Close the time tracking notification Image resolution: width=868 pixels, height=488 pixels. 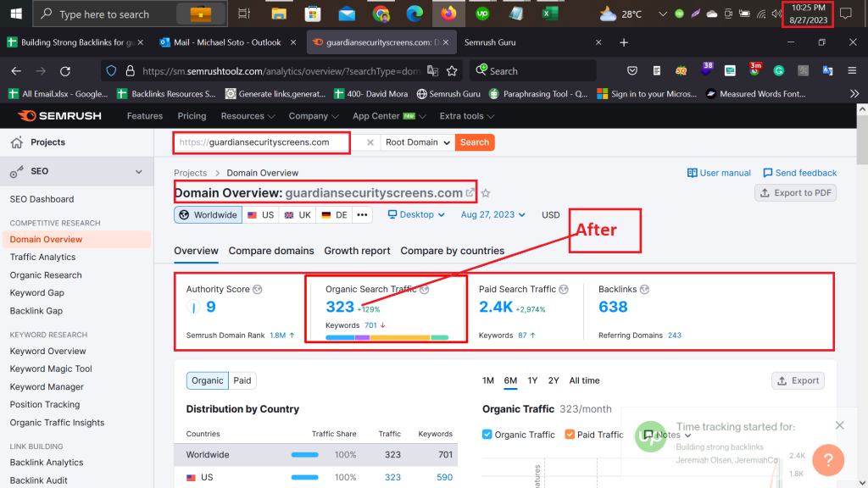840,425
